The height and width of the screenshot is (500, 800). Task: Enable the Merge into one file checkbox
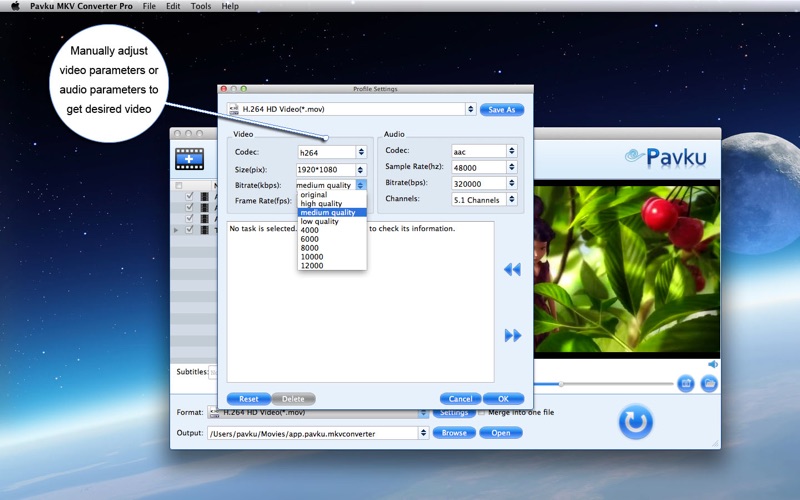[482, 412]
